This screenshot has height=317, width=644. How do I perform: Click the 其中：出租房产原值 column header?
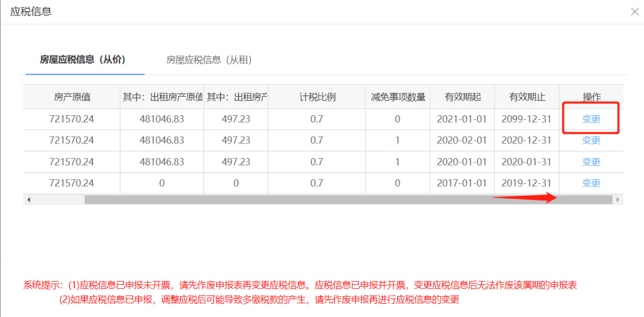pos(162,97)
